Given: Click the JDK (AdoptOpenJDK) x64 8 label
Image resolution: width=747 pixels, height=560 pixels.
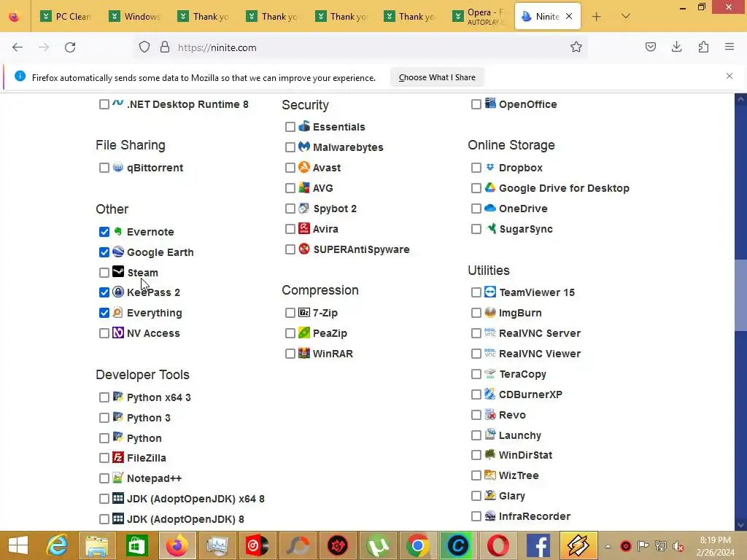Looking at the screenshot, I should pyautogui.click(x=196, y=499).
